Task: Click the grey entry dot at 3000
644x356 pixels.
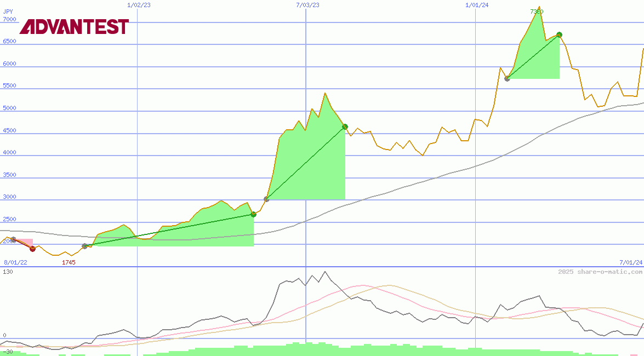Action: pyautogui.click(x=266, y=199)
